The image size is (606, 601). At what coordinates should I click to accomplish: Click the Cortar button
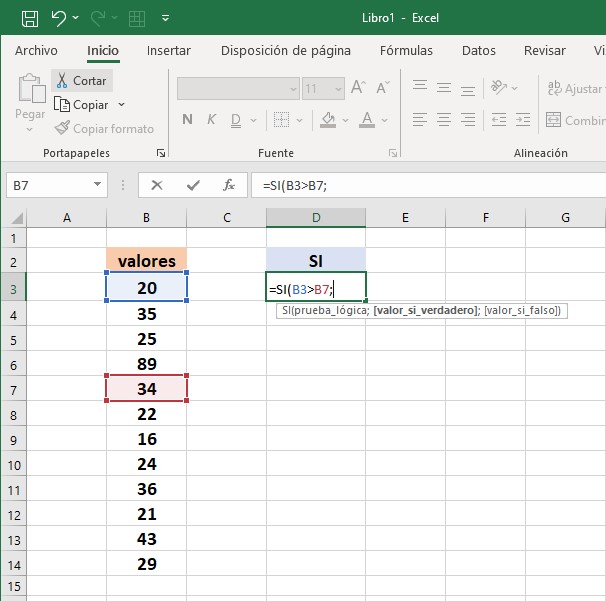coord(82,80)
